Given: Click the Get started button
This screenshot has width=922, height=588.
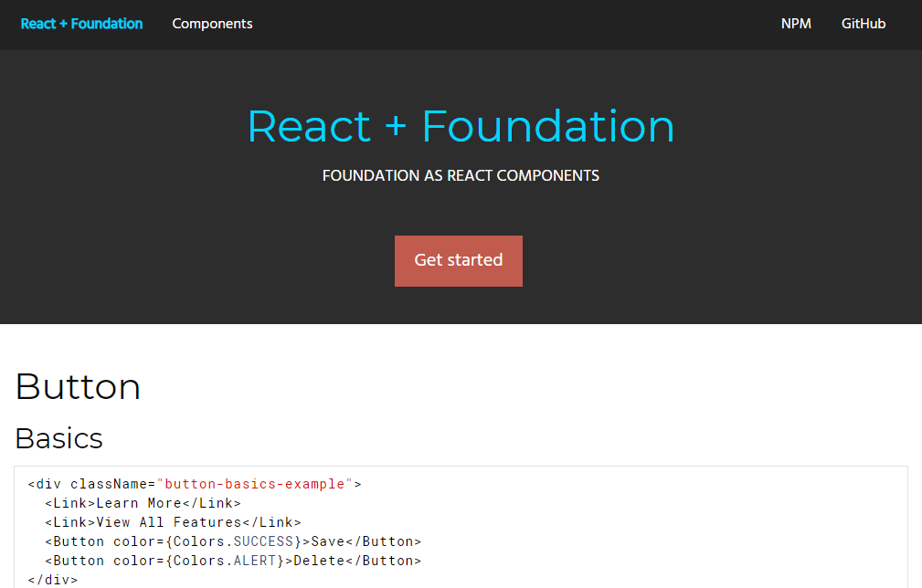Looking at the screenshot, I should pos(459,261).
